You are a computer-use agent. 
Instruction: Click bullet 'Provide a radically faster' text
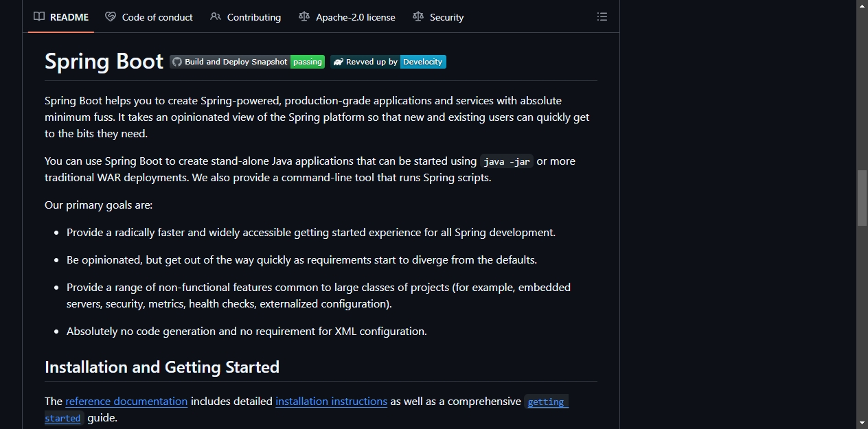tap(311, 233)
